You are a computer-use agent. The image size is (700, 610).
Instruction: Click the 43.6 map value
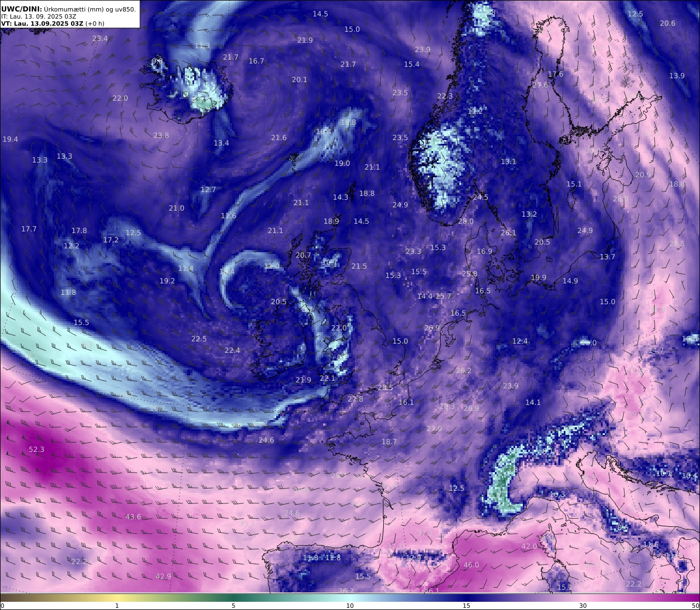pos(133,516)
